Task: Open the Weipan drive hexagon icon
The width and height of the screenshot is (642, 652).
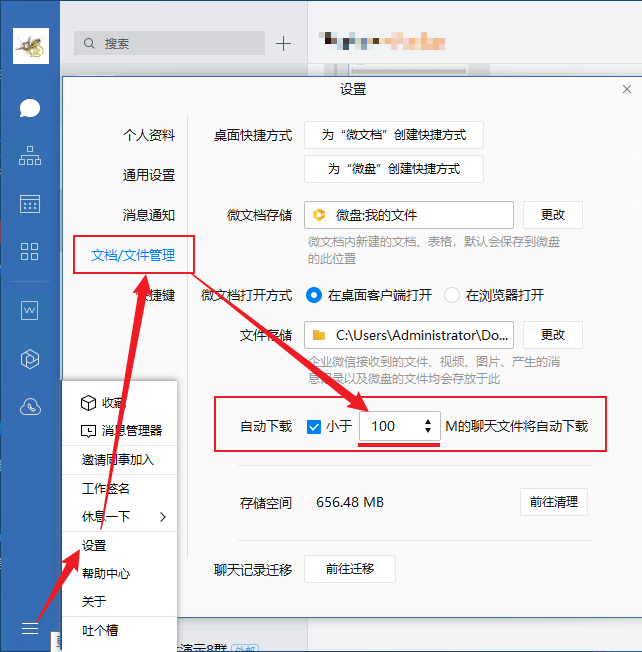Action: pos(30,359)
